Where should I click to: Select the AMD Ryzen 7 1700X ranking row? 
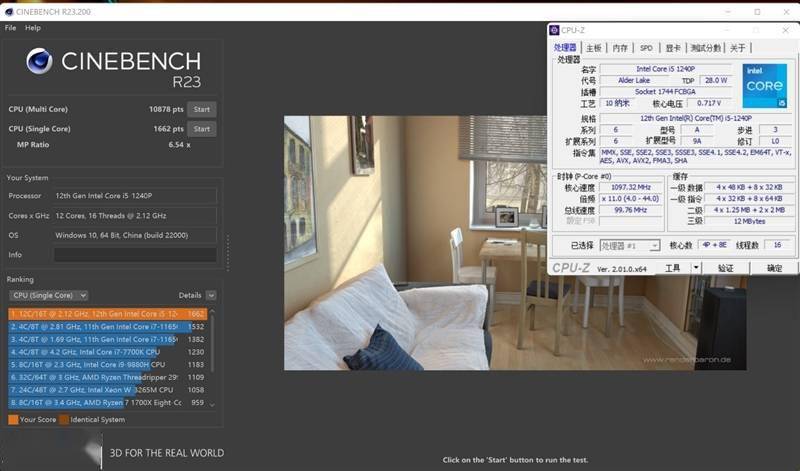(x=107, y=403)
